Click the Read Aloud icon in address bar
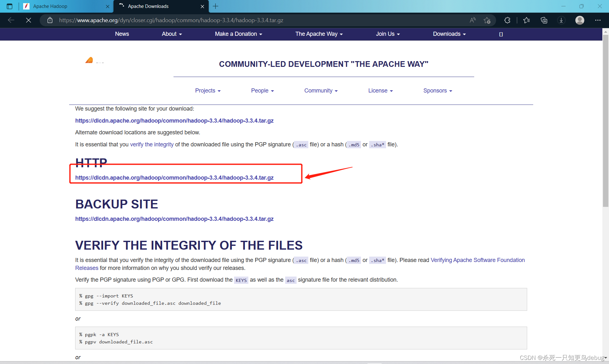This screenshot has height=364, width=609. (473, 20)
